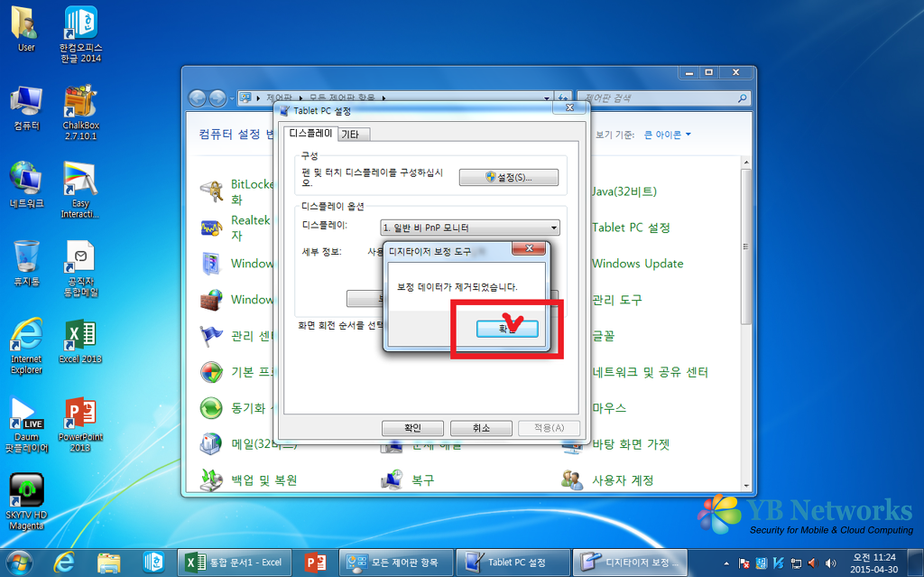Open 마우스 in Control Panel
The height and width of the screenshot is (577, 924).
[x=609, y=407]
